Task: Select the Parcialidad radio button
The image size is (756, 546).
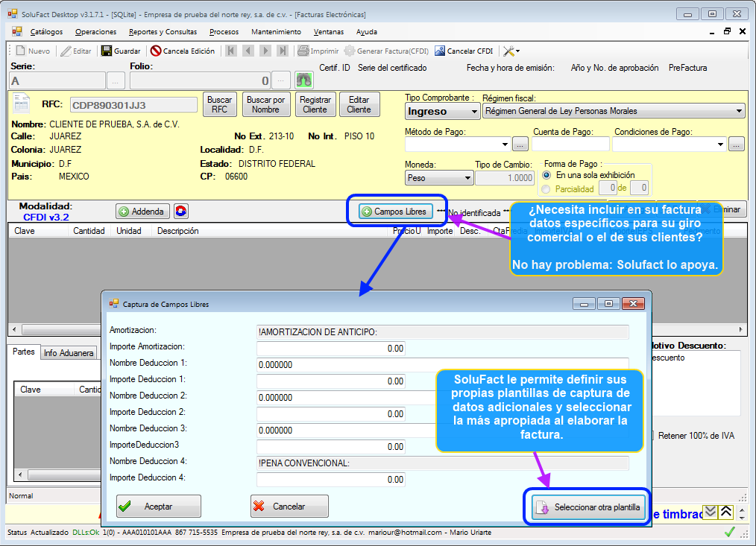Action: (x=546, y=189)
